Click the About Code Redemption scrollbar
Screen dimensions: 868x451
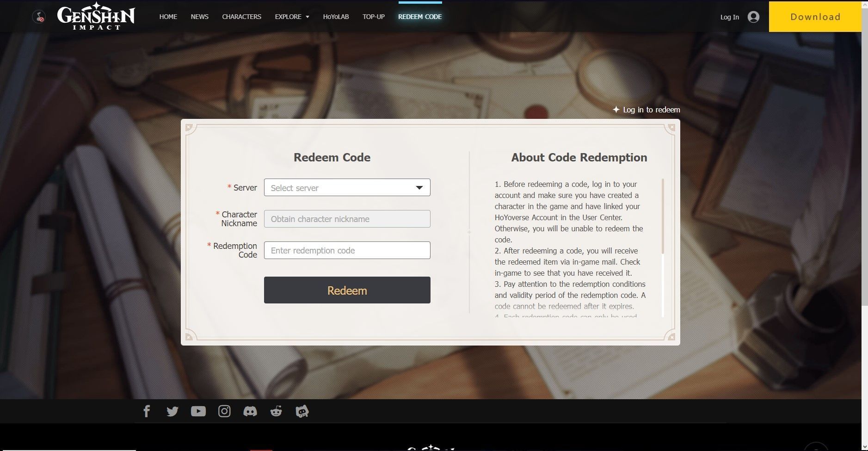[x=663, y=216]
